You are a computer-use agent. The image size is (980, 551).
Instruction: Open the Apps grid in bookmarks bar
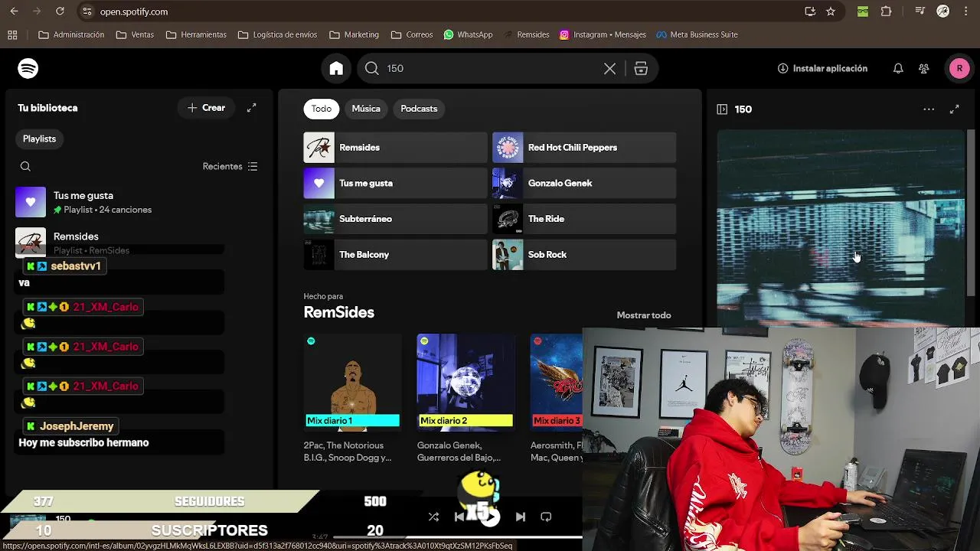[12, 34]
